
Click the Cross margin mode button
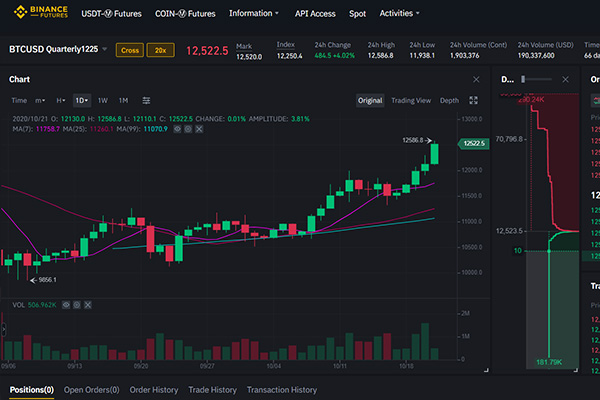click(x=130, y=50)
